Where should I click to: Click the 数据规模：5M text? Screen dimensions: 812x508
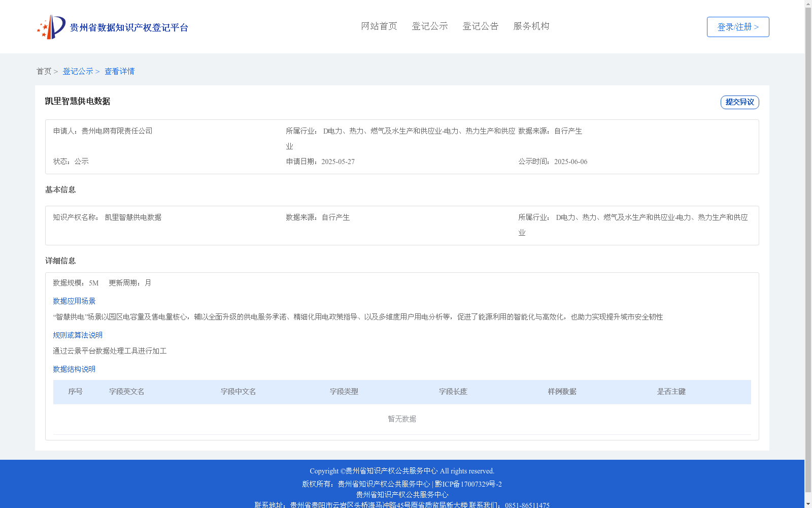coord(76,283)
